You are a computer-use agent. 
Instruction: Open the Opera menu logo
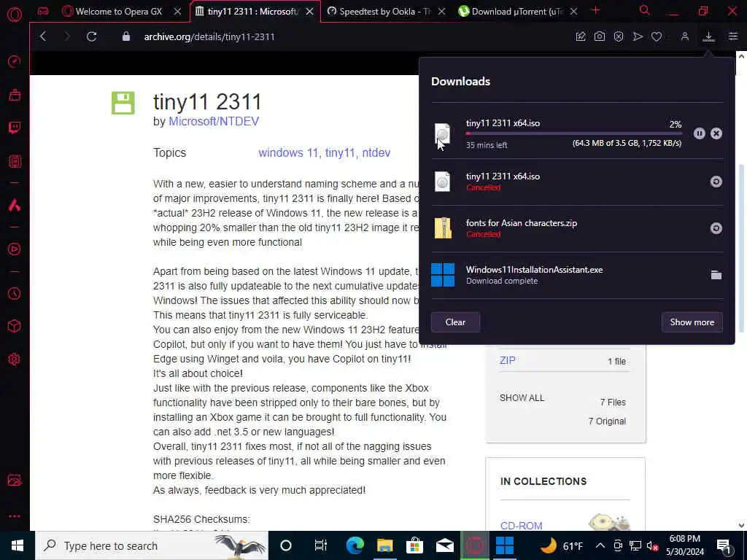point(15,14)
